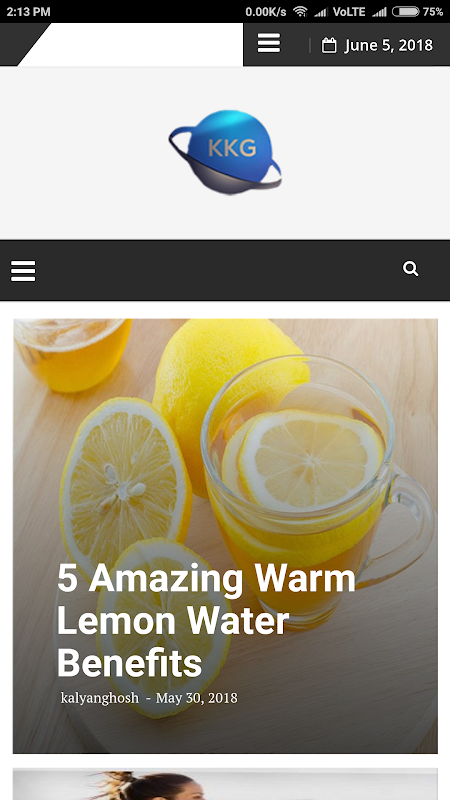Tap the first cellular signal bars icon

(x=320, y=12)
